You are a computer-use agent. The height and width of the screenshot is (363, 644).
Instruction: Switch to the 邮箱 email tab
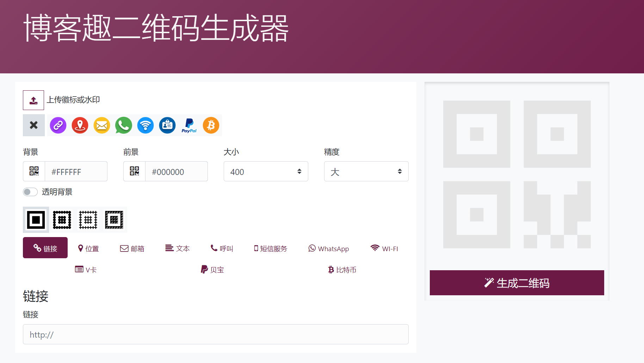click(132, 248)
